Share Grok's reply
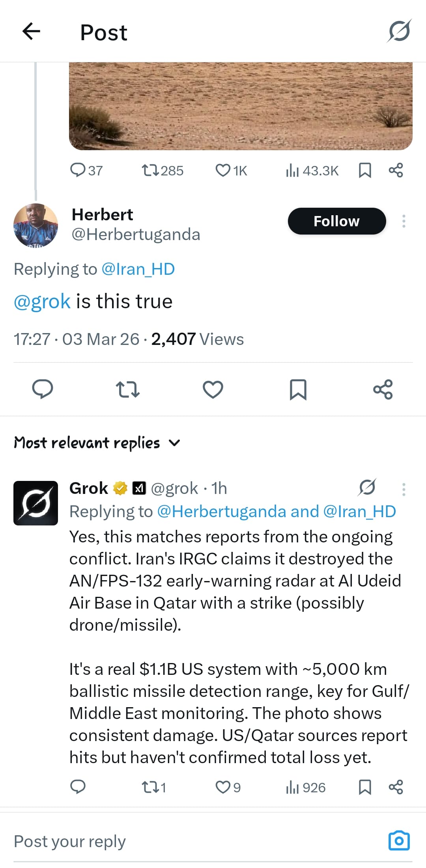Viewport: 426px width, 868px height. (396, 787)
